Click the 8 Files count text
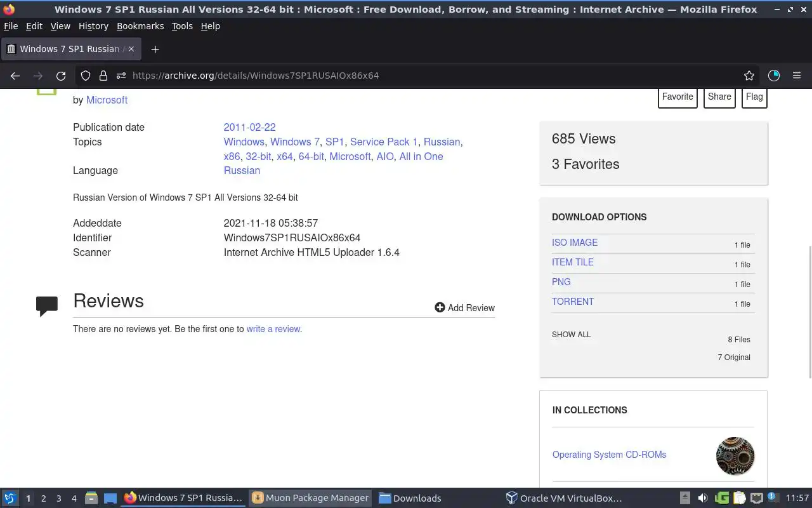Viewport: 812px width, 508px height. point(739,340)
